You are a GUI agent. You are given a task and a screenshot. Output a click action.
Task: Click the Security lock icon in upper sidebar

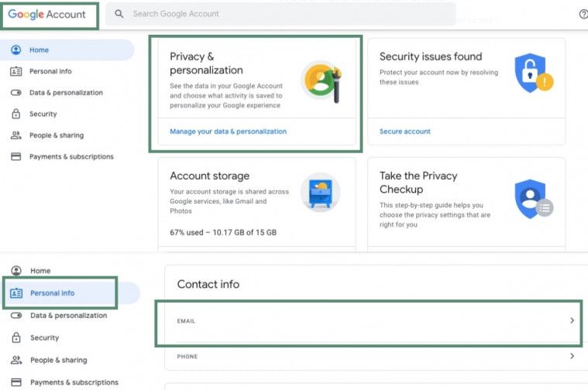pos(15,114)
